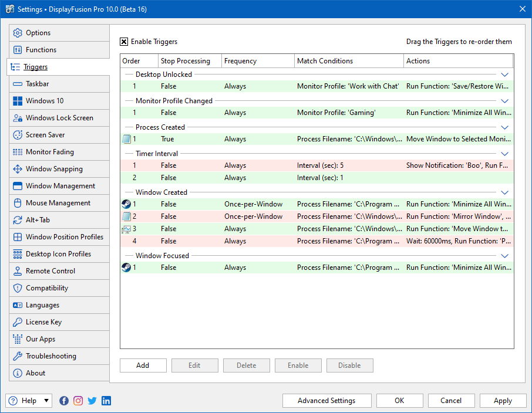Open the Troubleshooting tab label
The width and height of the screenshot is (532, 413).
click(x=51, y=356)
